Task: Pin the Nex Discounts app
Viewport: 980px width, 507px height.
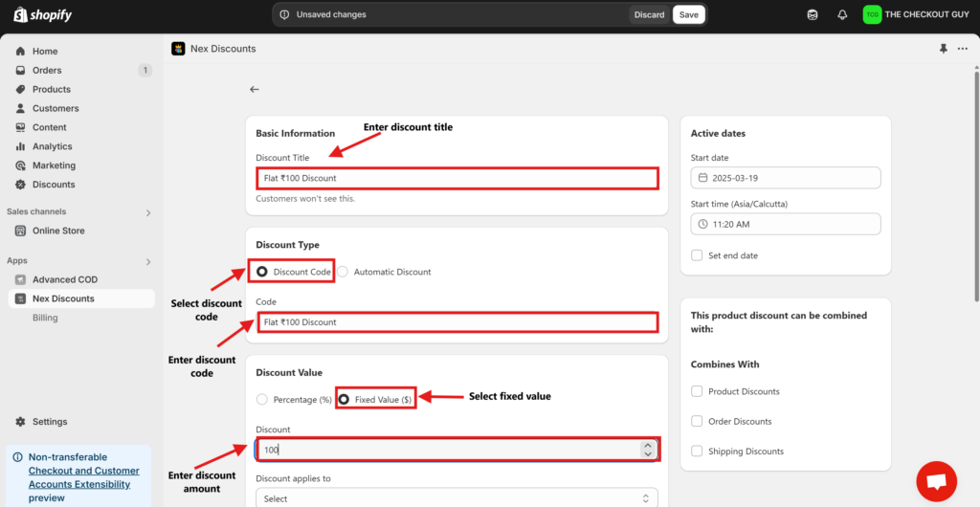Action: coord(945,49)
